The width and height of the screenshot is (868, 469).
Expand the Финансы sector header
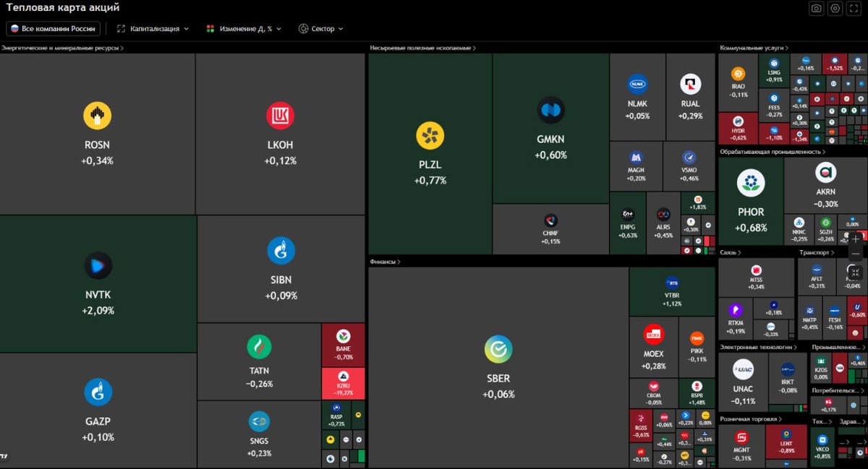(x=385, y=262)
